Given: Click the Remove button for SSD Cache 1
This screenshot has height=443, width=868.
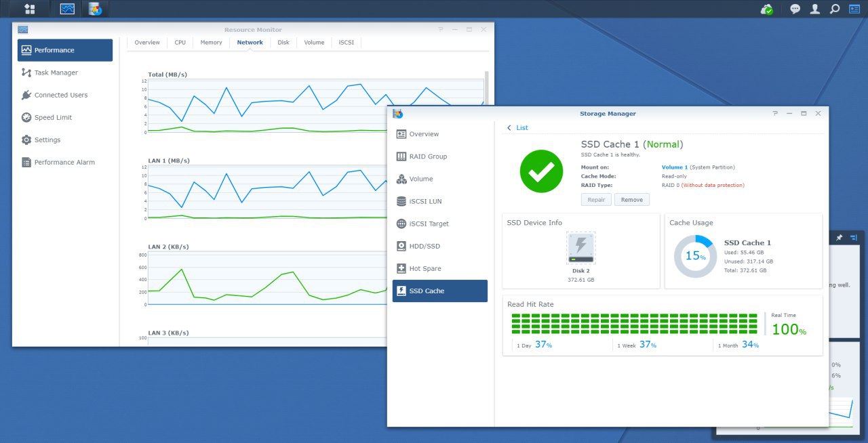Looking at the screenshot, I should click(632, 200).
